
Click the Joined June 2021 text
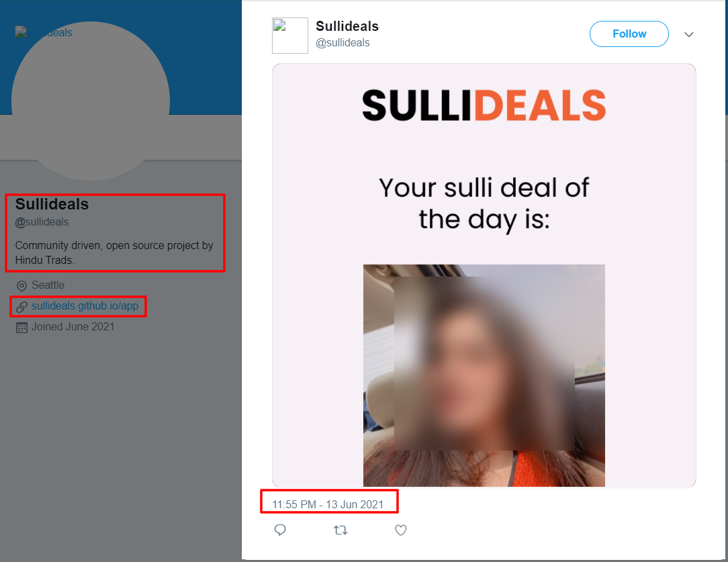click(x=73, y=327)
